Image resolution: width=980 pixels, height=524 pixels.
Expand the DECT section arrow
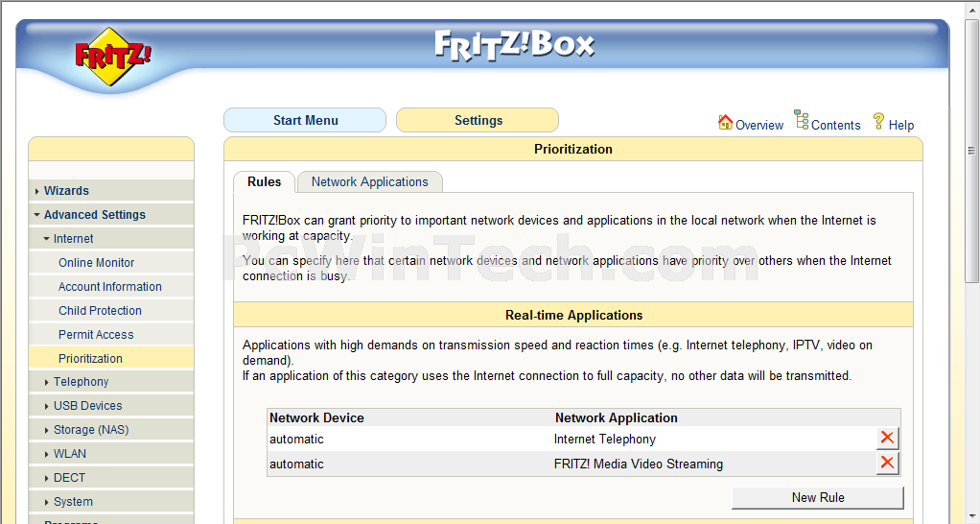coord(47,478)
